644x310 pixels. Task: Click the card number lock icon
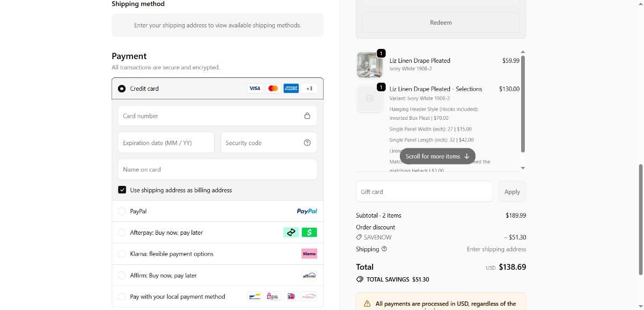[307, 116]
